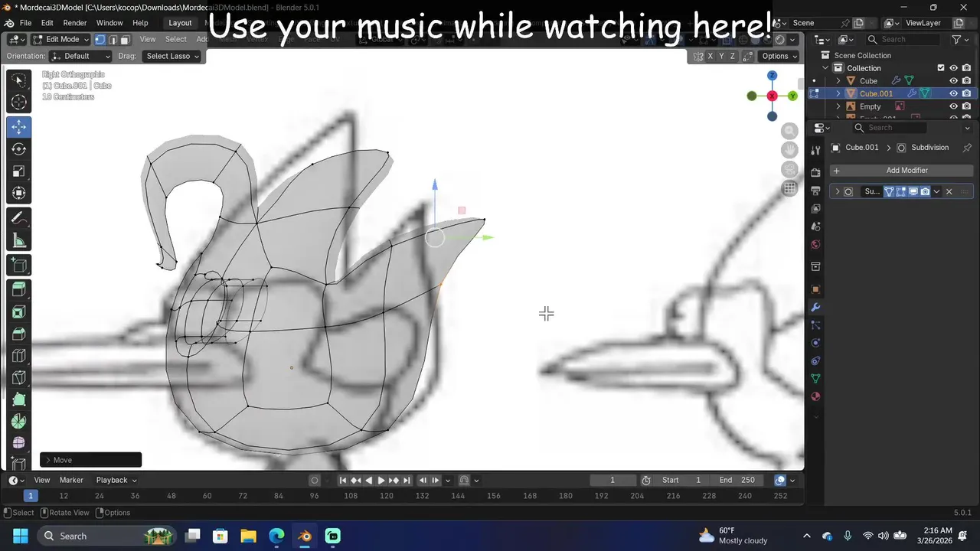Enable vertex select mode
Image resolution: width=980 pixels, height=551 pixels.
(100, 40)
